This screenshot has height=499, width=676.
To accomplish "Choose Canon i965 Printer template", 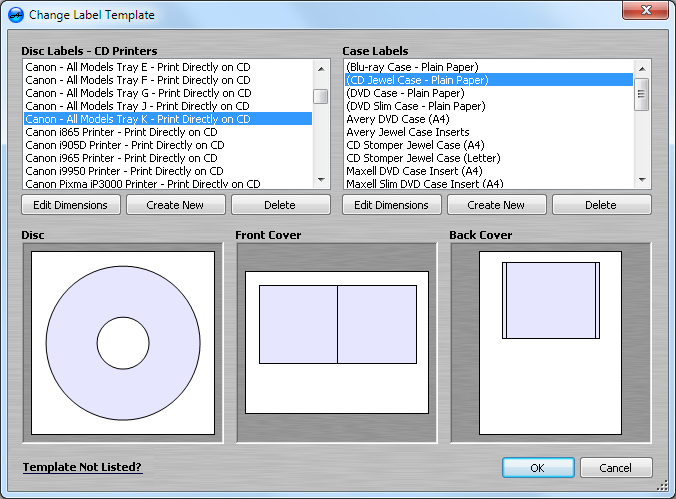I will click(168, 158).
